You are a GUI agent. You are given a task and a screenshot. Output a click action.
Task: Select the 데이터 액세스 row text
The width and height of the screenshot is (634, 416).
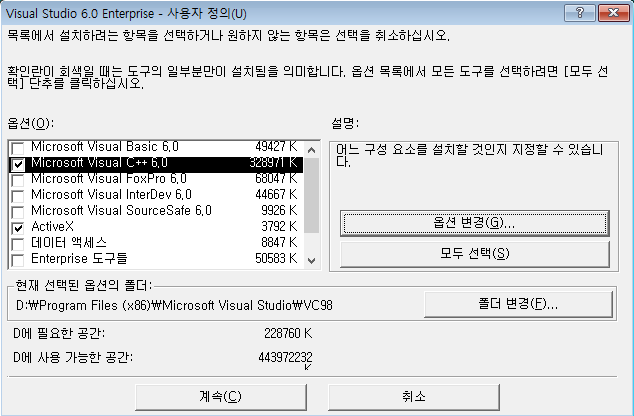(69, 243)
